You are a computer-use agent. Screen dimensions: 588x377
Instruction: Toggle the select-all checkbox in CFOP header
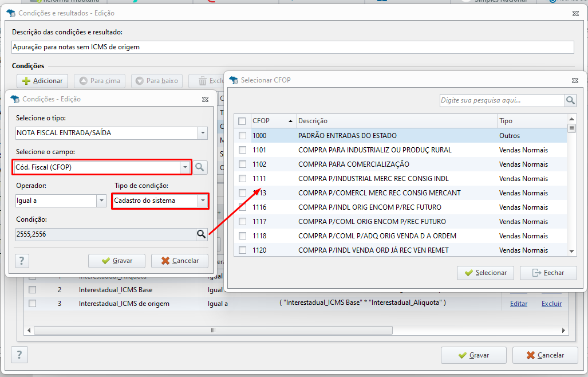pos(242,121)
